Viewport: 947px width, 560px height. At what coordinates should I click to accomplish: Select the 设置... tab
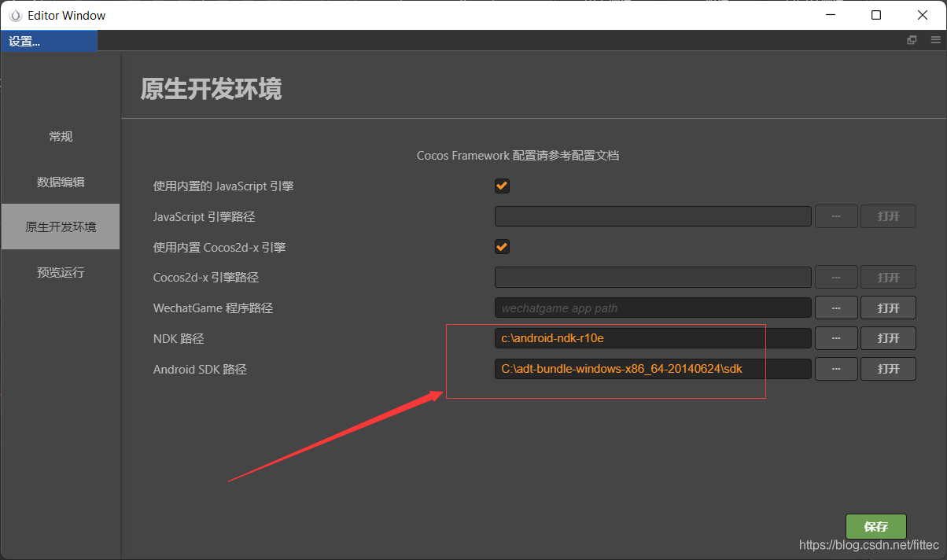coord(49,41)
